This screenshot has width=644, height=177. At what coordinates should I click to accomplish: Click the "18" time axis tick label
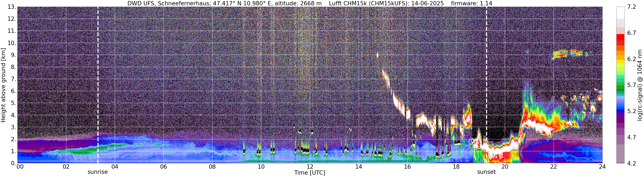click(456, 167)
